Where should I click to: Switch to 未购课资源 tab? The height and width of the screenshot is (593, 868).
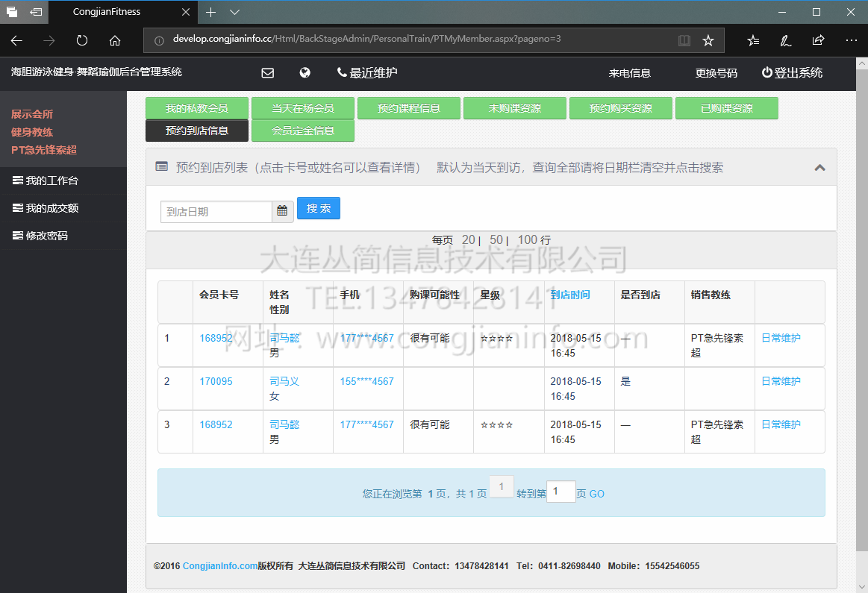[x=515, y=108]
